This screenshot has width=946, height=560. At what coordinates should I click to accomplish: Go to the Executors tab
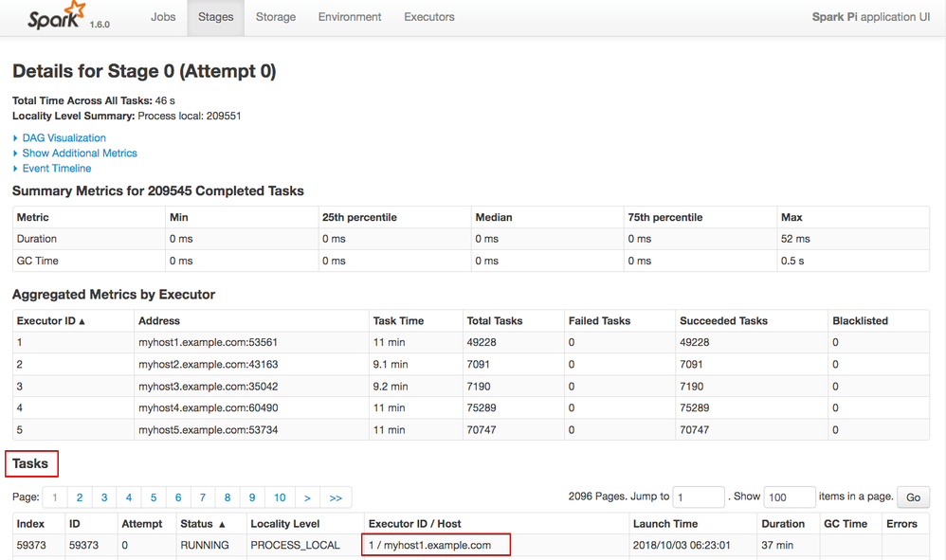pos(429,17)
